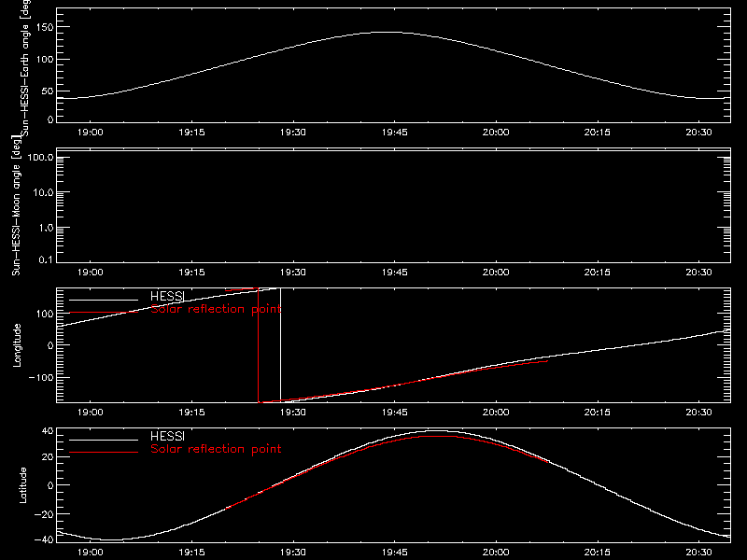Screen dimensions: 747x560
Task: Click peak of Sun-HESSI-Earth angle curve
Action: coord(388,33)
